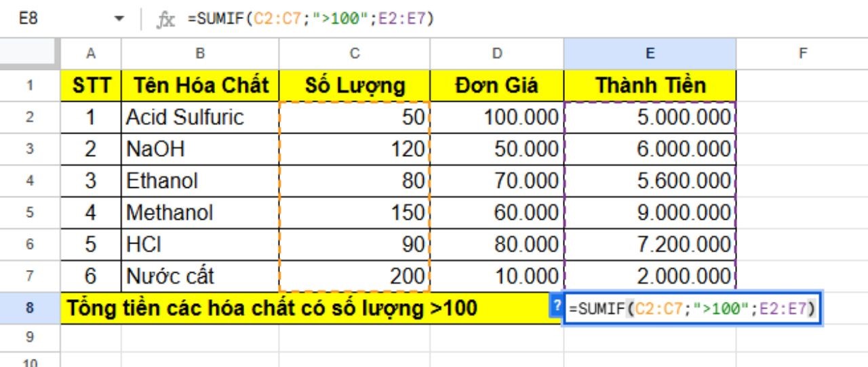Click the cell containing Methanol
868x367 pixels.
200,213
